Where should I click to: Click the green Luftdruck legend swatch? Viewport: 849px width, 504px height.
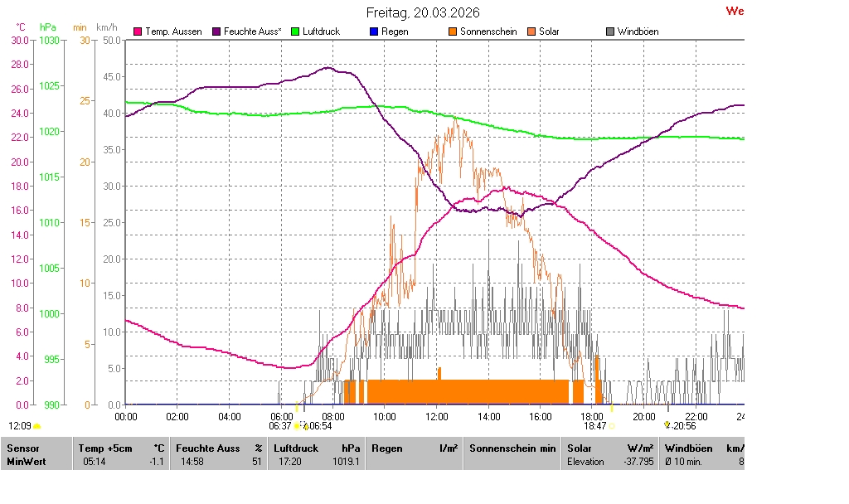point(294,31)
